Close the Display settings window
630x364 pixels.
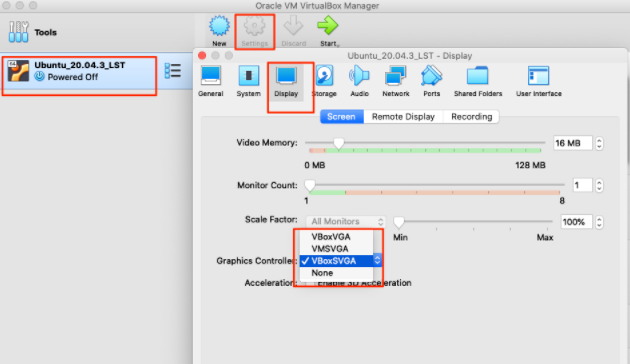pyautogui.click(x=202, y=55)
